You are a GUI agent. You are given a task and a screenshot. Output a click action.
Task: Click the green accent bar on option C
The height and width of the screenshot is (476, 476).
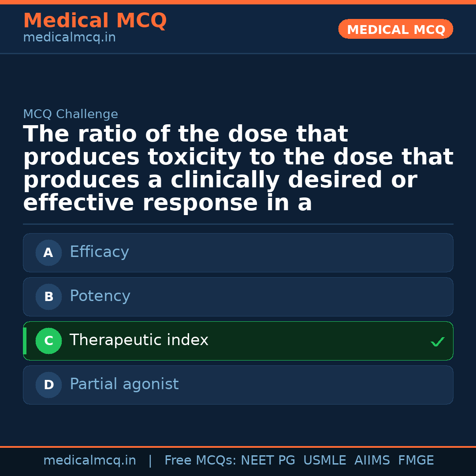25,341
